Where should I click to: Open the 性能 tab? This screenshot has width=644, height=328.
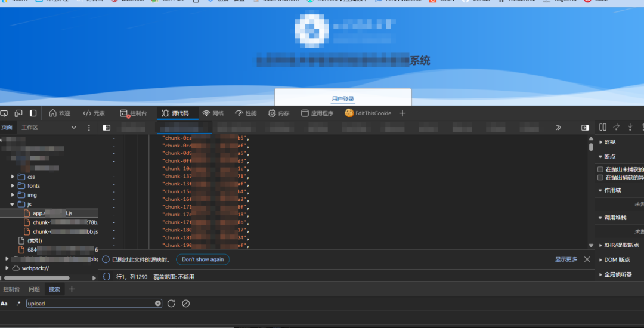(246, 113)
